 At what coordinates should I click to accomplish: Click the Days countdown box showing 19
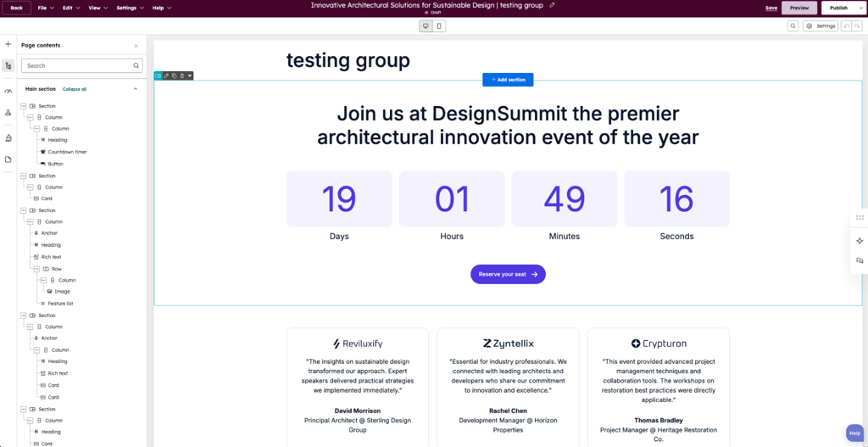pos(339,198)
